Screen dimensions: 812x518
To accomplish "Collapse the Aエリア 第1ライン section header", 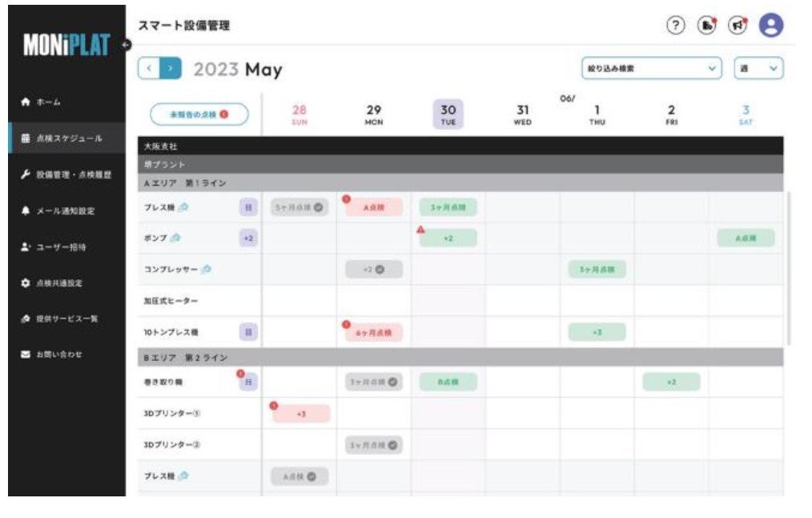I will [456, 183].
